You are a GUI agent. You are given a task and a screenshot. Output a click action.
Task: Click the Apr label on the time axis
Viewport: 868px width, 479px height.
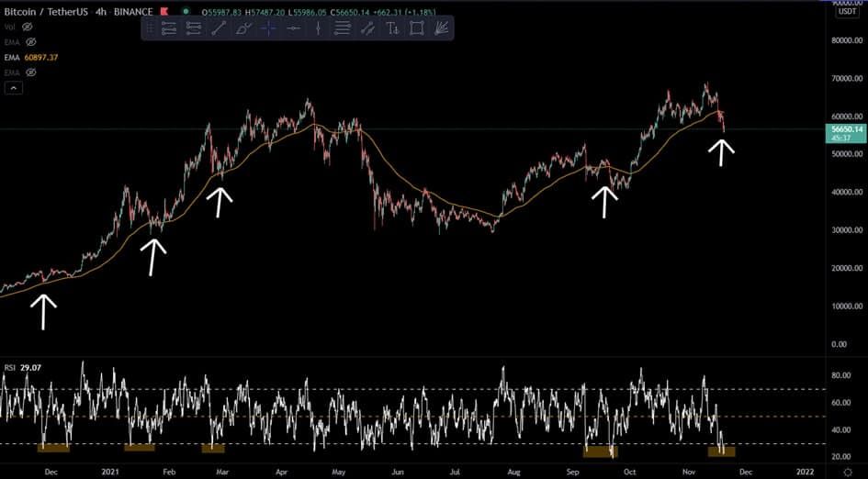[x=282, y=472]
